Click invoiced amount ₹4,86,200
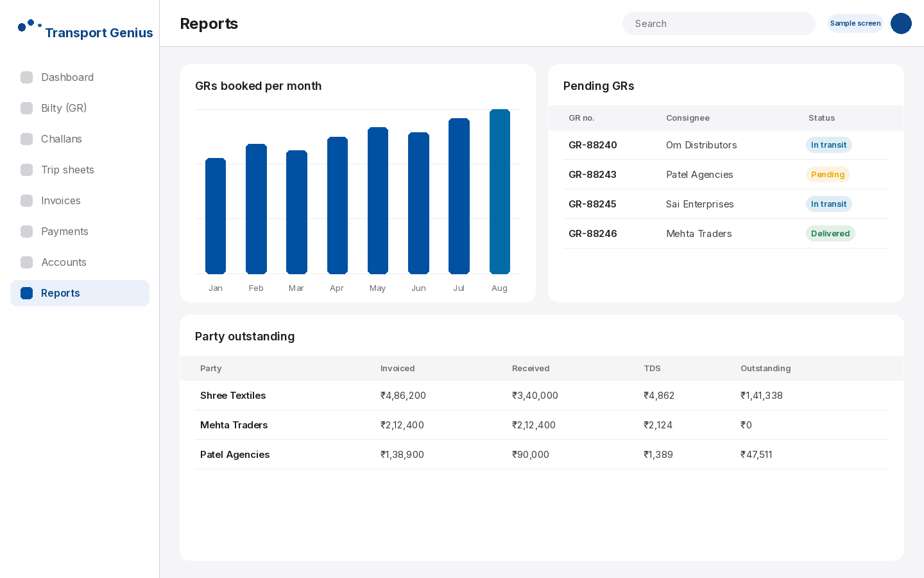This screenshot has width=924, height=578. click(403, 396)
